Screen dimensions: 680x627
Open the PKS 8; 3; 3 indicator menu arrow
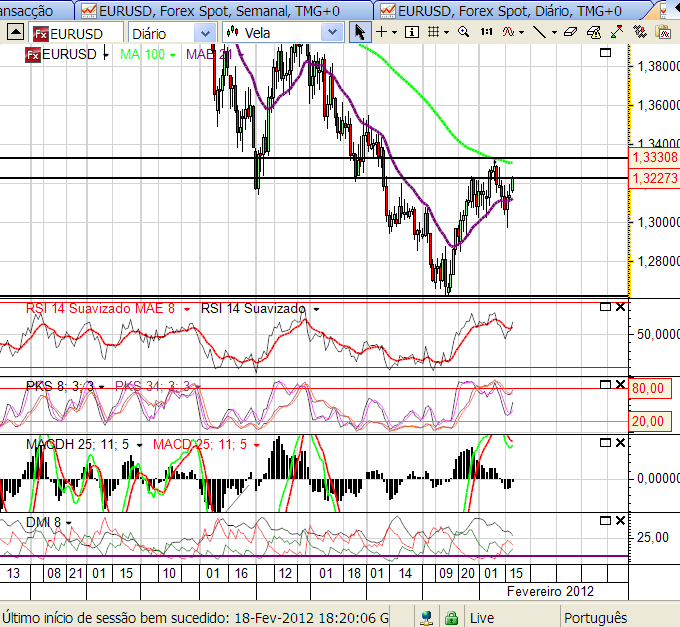[x=101, y=387]
